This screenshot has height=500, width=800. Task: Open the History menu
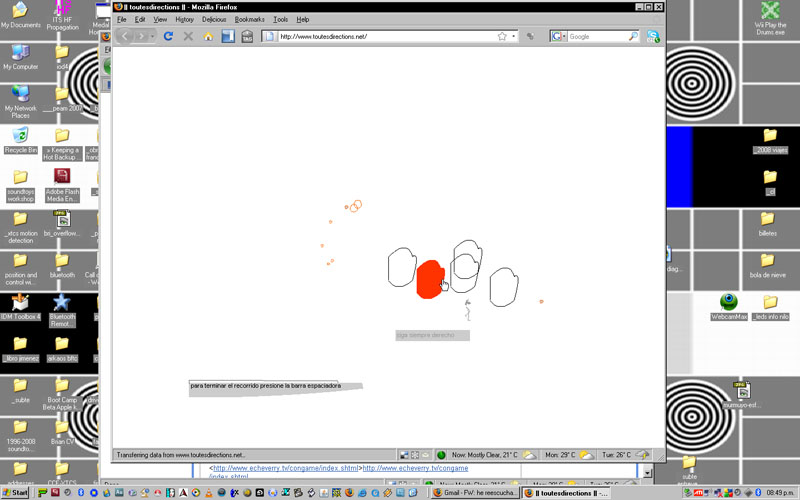pyautogui.click(x=184, y=19)
